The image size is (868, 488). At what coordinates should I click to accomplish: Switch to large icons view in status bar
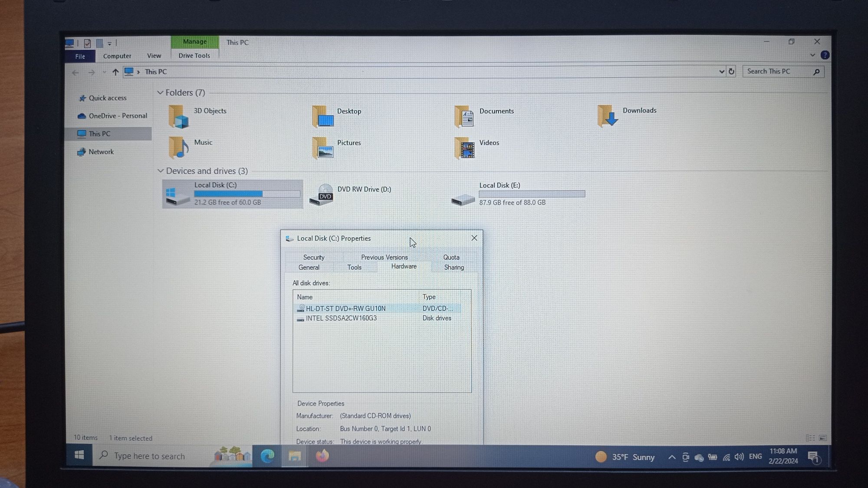[823, 438]
